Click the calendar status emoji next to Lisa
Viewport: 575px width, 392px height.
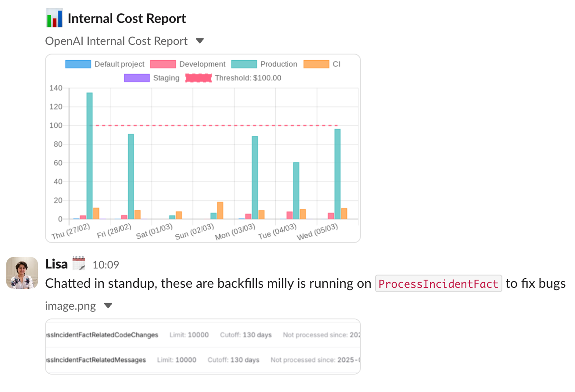point(78,263)
